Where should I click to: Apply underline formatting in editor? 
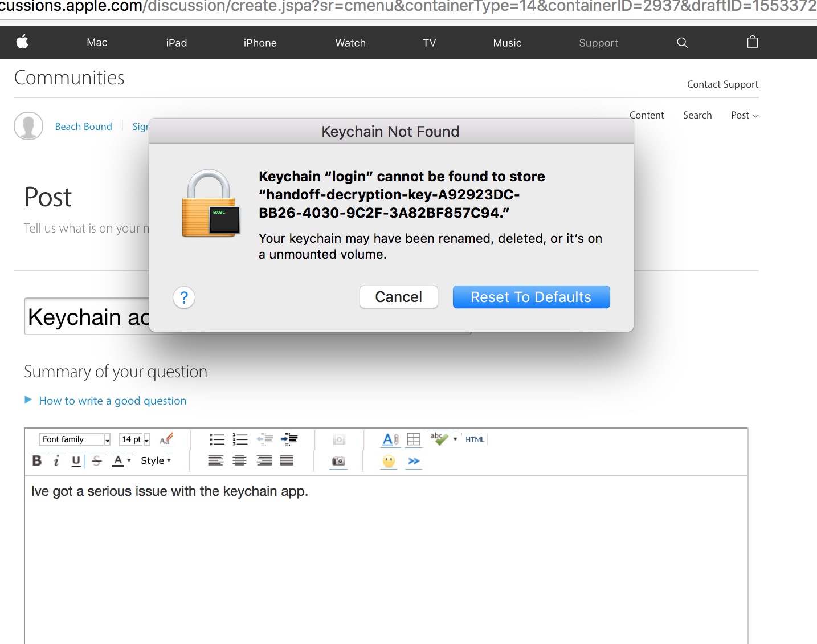[x=76, y=460]
